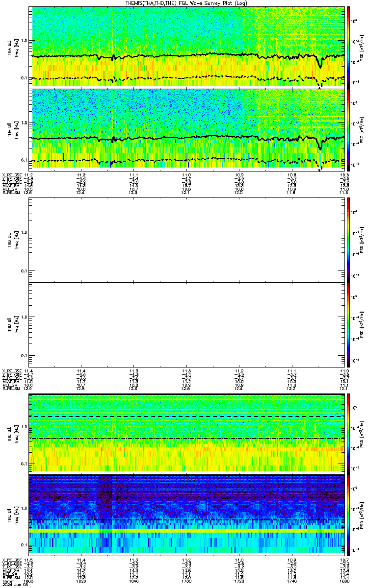The height and width of the screenshot is (588, 368).
Task: Click the color bar beside empty THD B-parallel panel
Action: pos(349,324)
